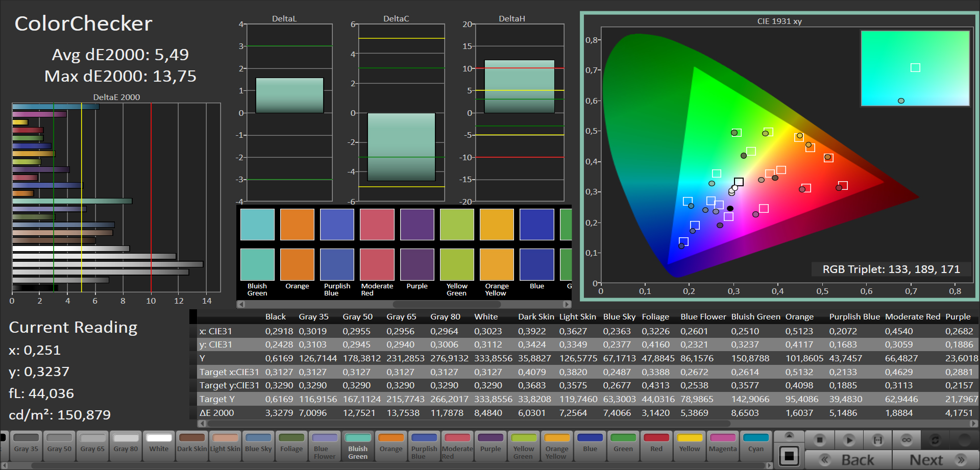Click the large black square stop button
This screenshot has width=980, height=470.
click(x=789, y=456)
